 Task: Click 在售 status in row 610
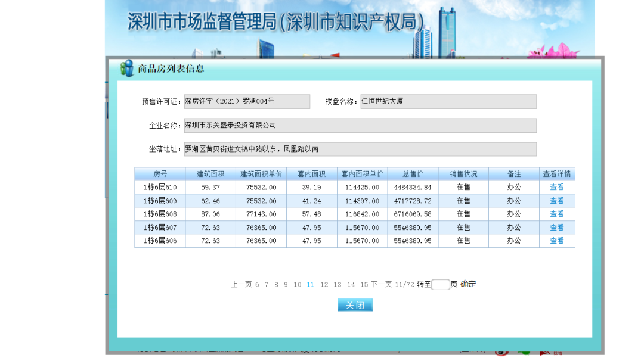tap(463, 187)
